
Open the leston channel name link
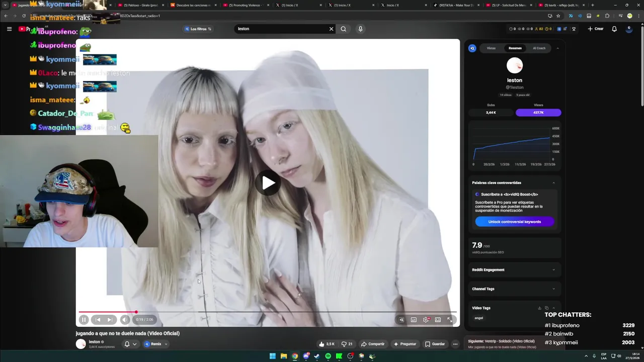coord(94,342)
